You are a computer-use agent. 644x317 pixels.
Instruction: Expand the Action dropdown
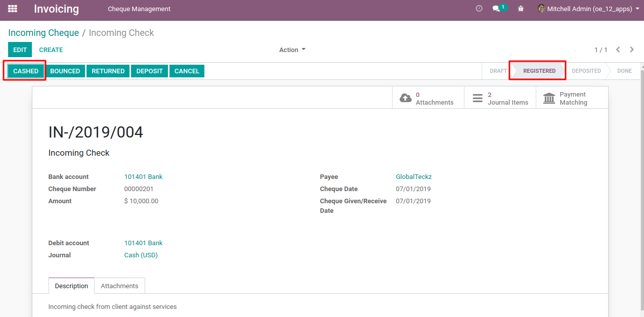pyautogui.click(x=292, y=50)
